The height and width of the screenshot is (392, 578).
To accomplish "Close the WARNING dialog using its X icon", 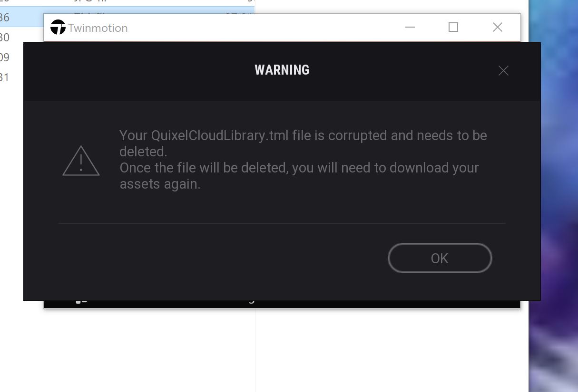I will pyautogui.click(x=503, y=71).
